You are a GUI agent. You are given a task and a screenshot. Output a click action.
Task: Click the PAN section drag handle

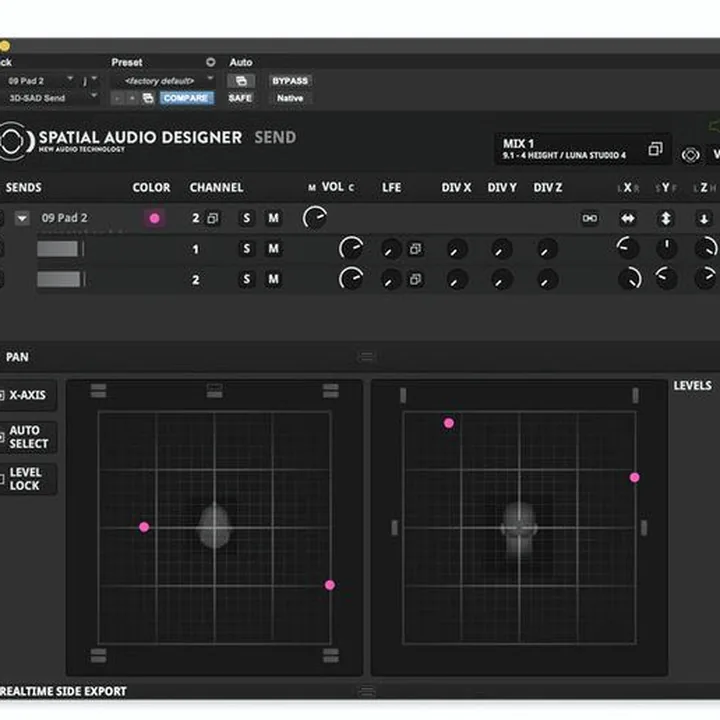pyautogui.click(x=366, y=357)
